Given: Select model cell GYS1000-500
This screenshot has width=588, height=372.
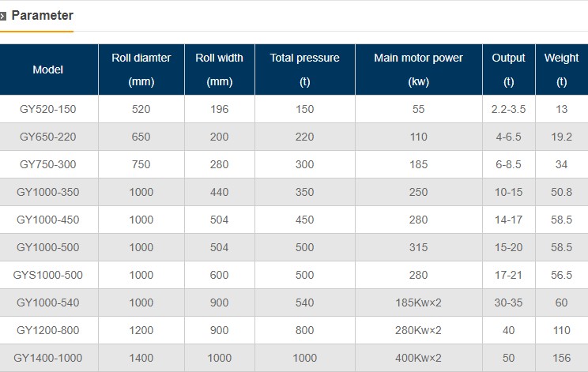Looking at the screenshot, I should [x=48, y=275].
